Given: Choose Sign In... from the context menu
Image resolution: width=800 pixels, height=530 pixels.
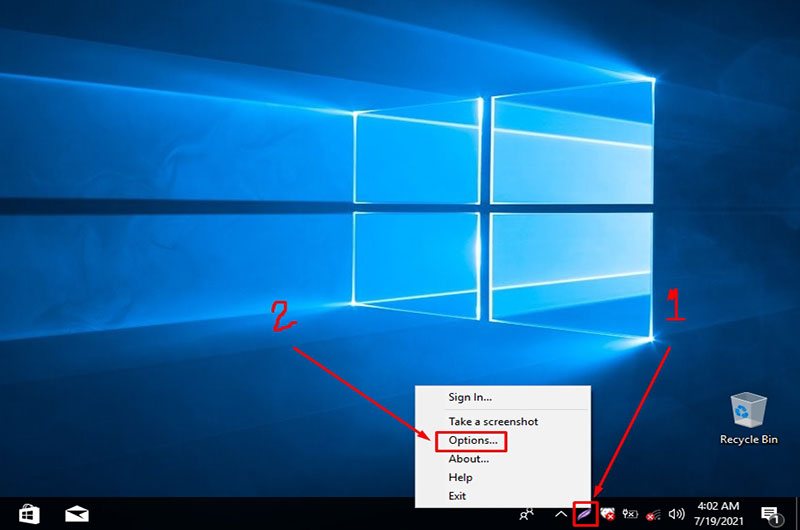Looking at the screenshot, I should 503,397.
